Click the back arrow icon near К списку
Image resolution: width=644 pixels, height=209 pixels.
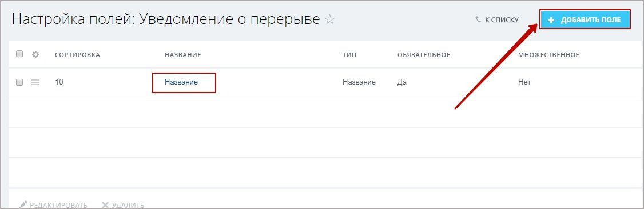pos(478,19)
